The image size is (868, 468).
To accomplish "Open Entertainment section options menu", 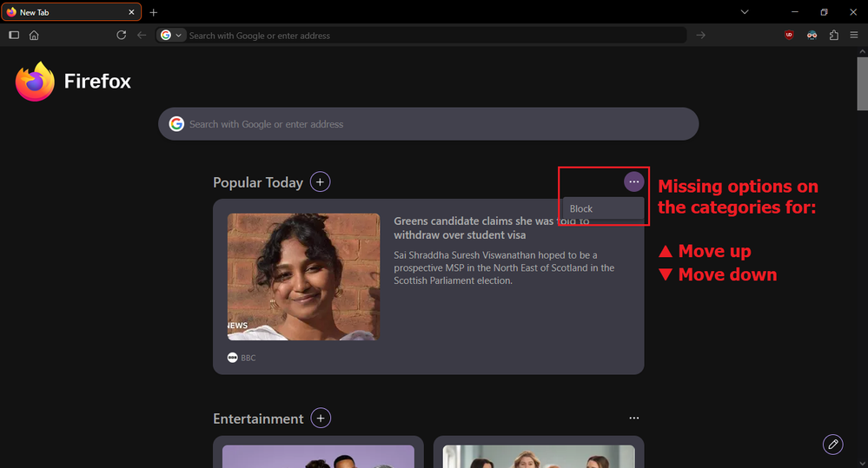I will (x=633, y=419).
